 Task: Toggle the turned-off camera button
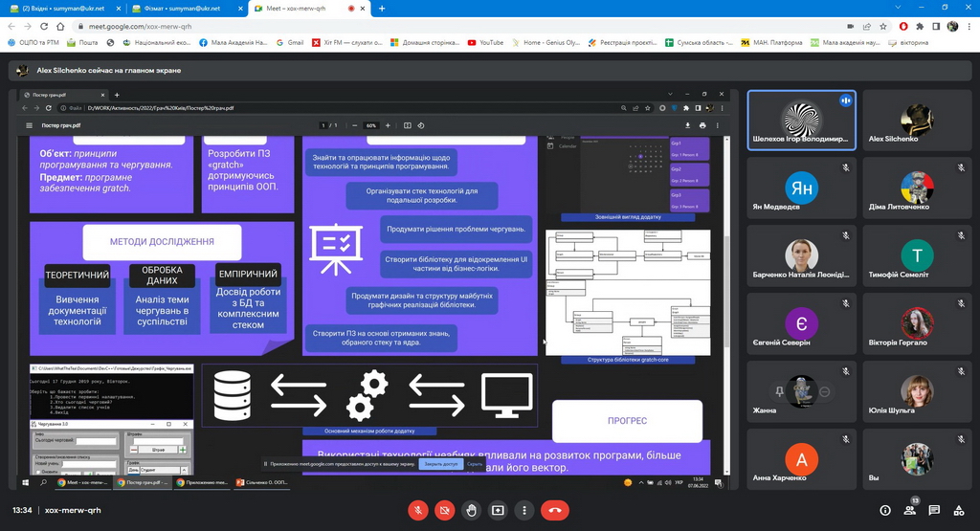(444, 511)
